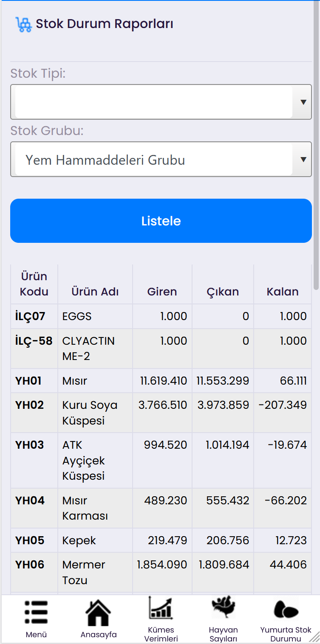Viewport: 320px width, 644px height.
Task: Open Kümes Verimleri chart icon
Action: pyautogui.click(x=161, y=608)
